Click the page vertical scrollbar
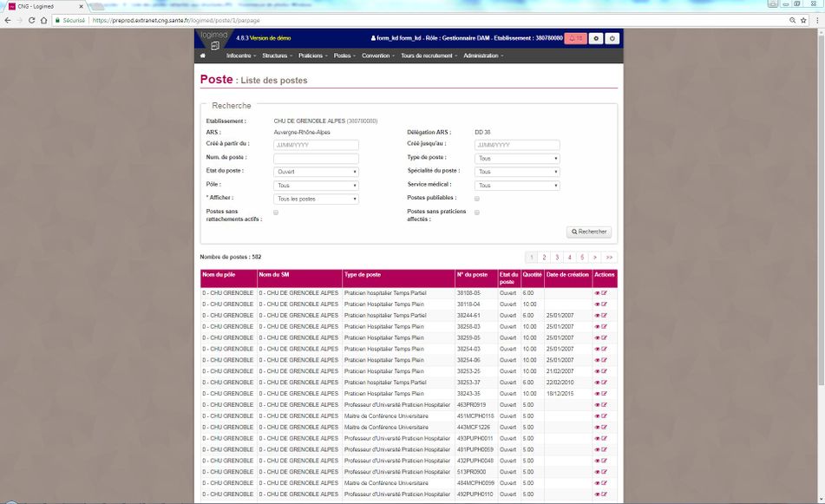Viewport: 825px width, 504px height. point(821,211)
